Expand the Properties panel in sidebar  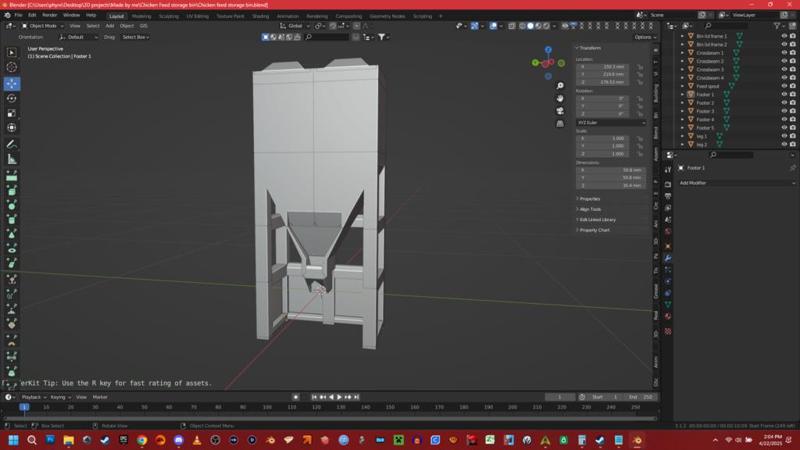coord(589,199)
